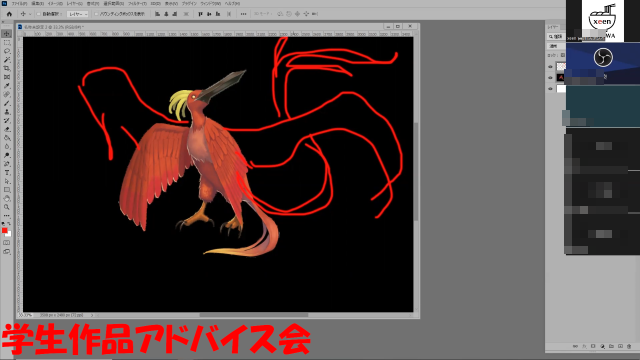Click the zoom percentage field in status bar
Viewport: 640px width, 360px height.
pyautogui.click(x=27, y=315)
